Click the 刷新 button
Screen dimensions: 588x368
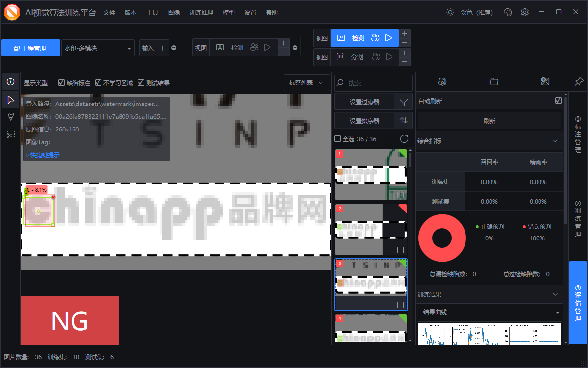point(489,121)
